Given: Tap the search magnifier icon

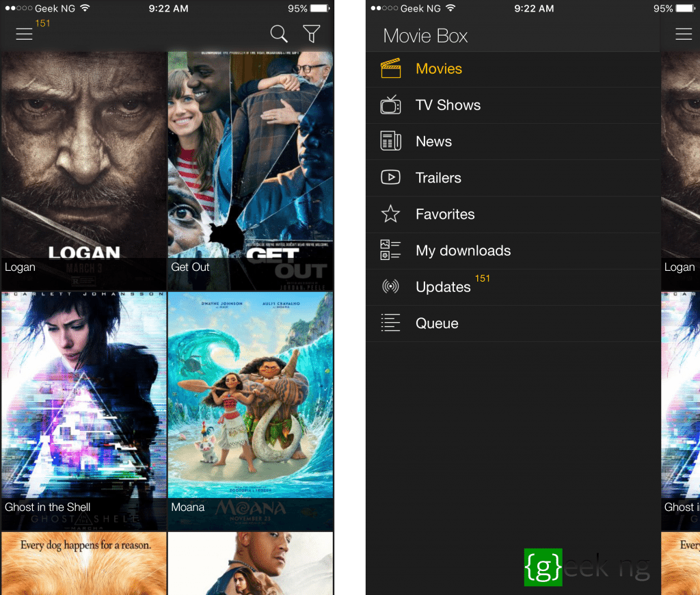Looking at the screenshot, I should tap(279, 34).
